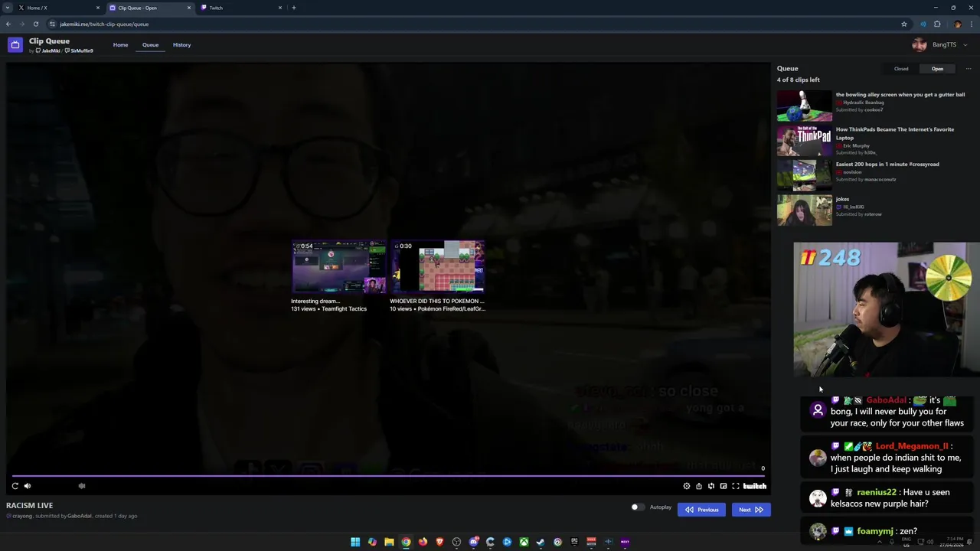Open the browser extensions puzzle icon
Screen dimensions: 980x551
pyautogui.click(x=937, y=24)
